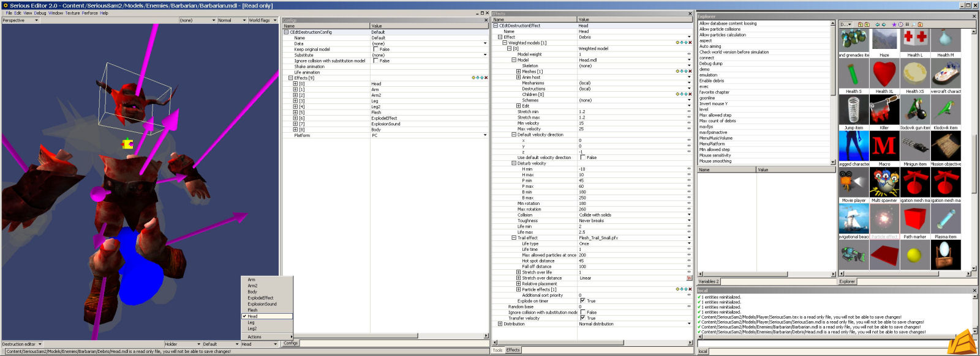980x356 pixels.
Task: Select the Mission objective thumbnail
Action: 946,146
